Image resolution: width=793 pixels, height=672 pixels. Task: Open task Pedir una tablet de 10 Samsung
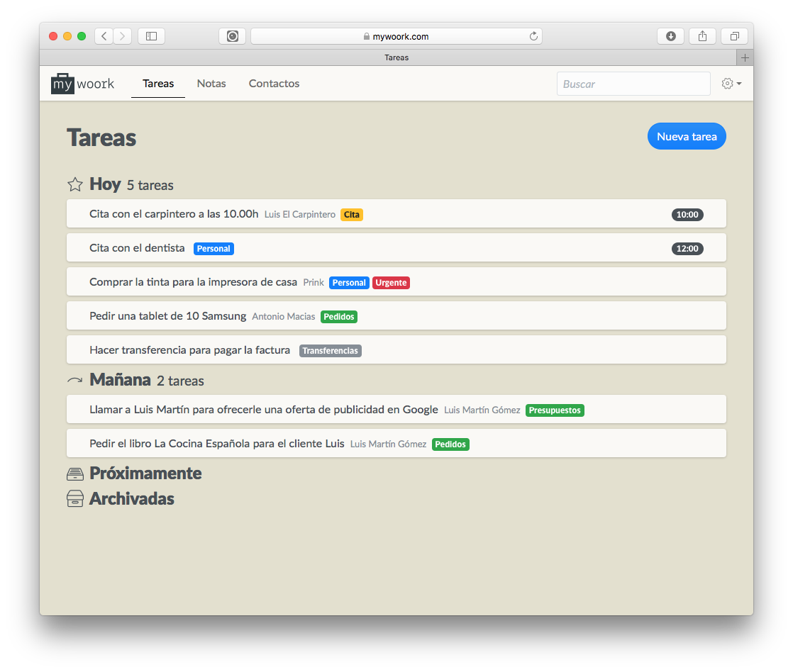(396, 315)
